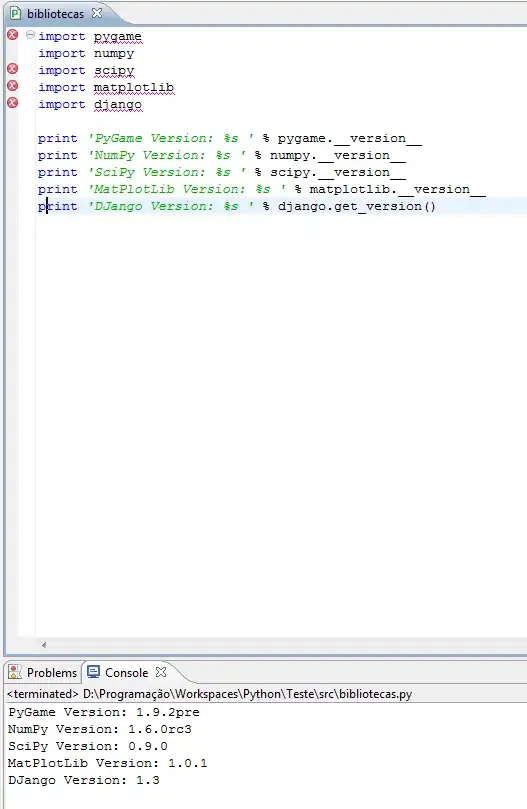The image size is (527, 809).
Task: Click django.get_version() in the code
Action: coord(357,207)
